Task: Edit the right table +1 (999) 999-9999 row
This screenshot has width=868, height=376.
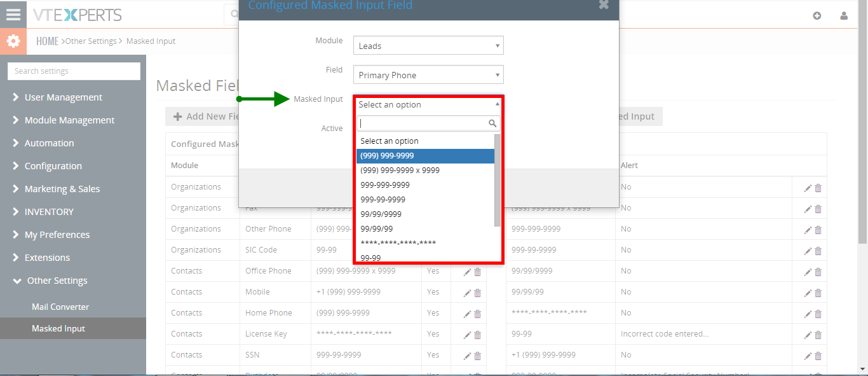Action: tap(808, 356)
